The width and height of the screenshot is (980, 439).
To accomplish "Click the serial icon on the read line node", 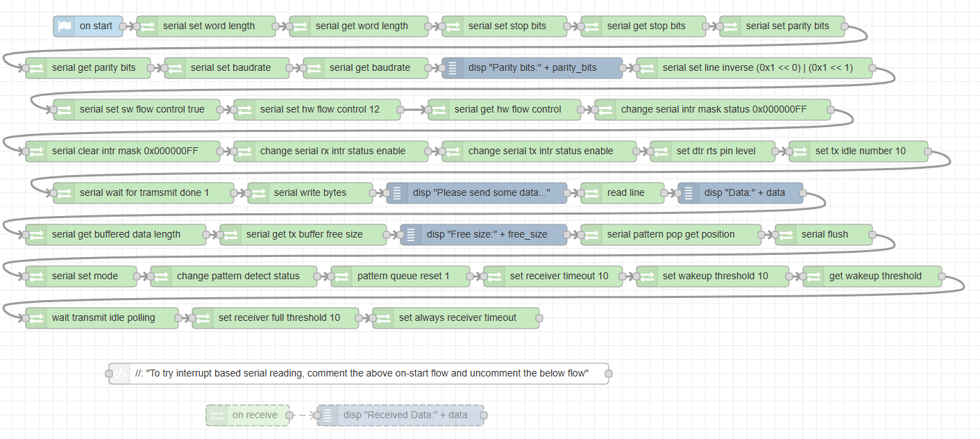I will 591,193.
